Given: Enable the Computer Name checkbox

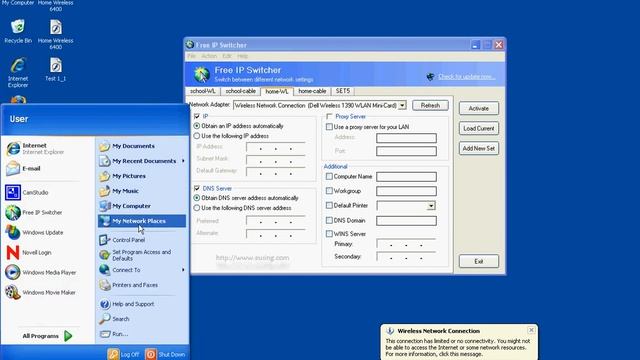Looking at the screenshot, I should [x=329, y=176].
